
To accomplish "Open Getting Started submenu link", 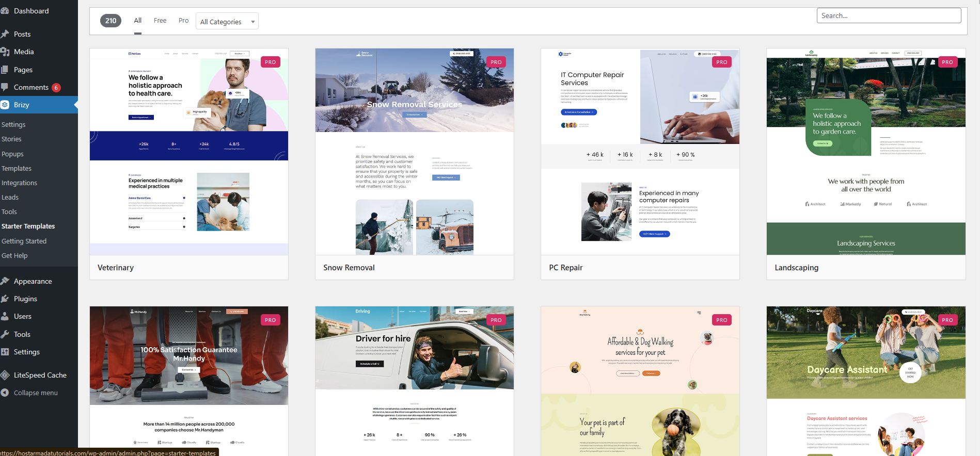I will pos(24,241).
